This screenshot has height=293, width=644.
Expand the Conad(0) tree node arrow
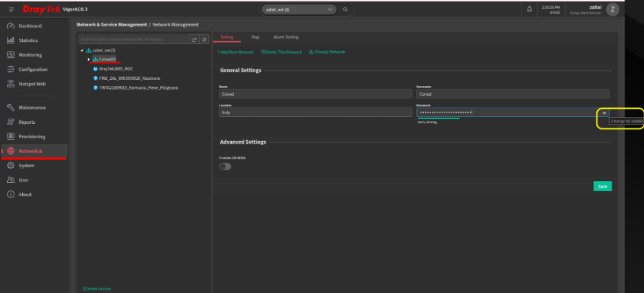[x=89, y=60]
